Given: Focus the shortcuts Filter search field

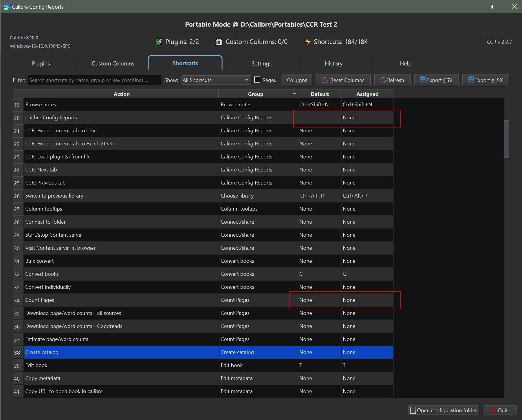Looking at the screenshot, I should coord(95,80).
